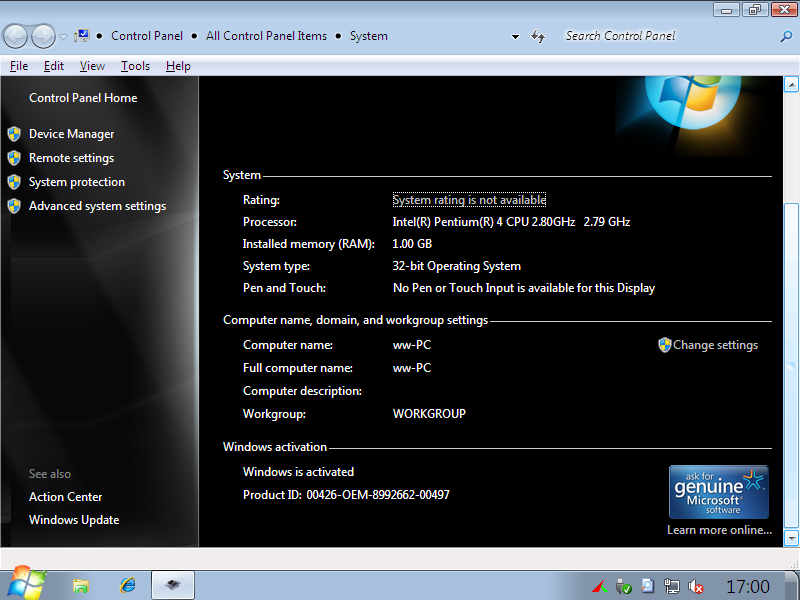Open the recent pages dropdown next to Forward

point(63,37)
